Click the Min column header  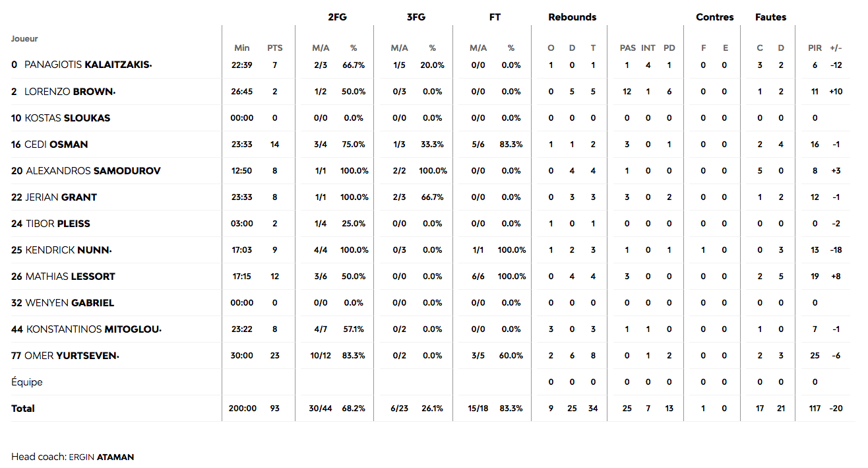[242, 48]
